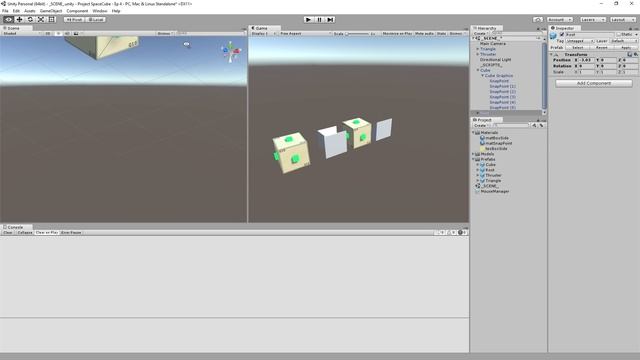Collapse Cube Graphics in Hierarchy
Image resolution: width=640 pixels, height=360 pixels.
(x=482, y=76)
